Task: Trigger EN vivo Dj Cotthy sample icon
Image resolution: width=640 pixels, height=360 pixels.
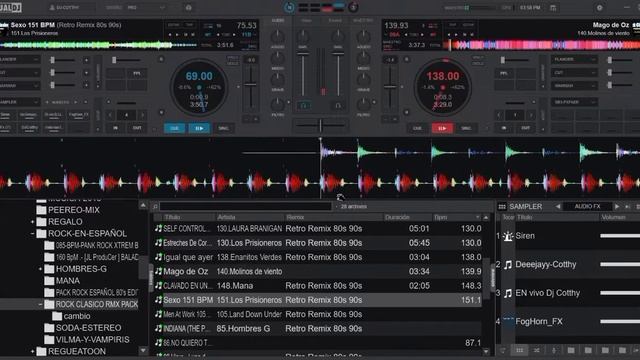Action: pyautogui.click(x=508, y=293)
